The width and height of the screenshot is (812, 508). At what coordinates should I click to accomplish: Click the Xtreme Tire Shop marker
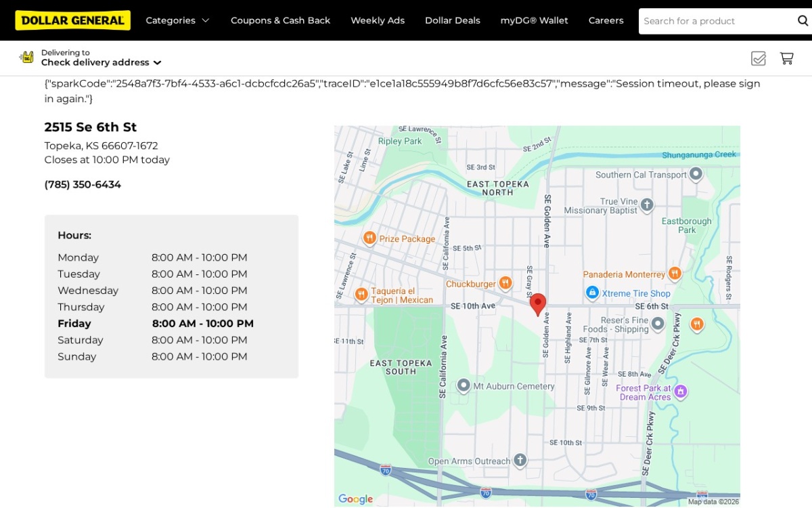pyautogui.click(x=592, y=293)
